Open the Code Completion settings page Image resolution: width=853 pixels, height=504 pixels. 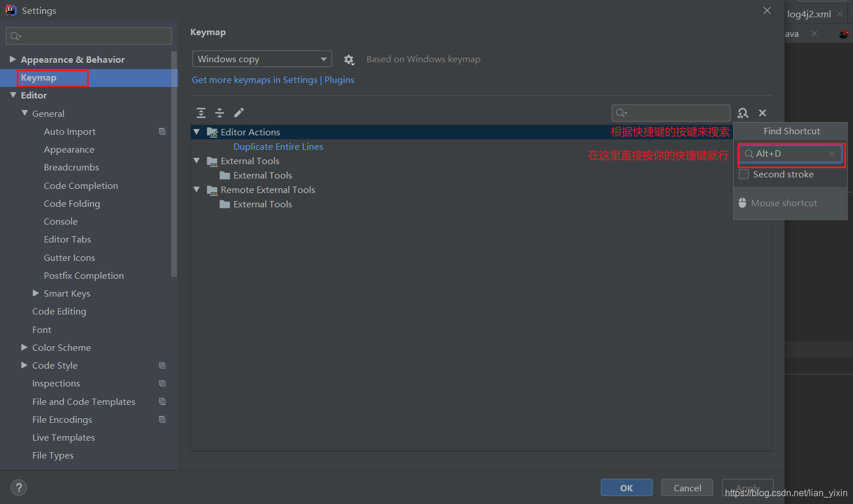81,185
